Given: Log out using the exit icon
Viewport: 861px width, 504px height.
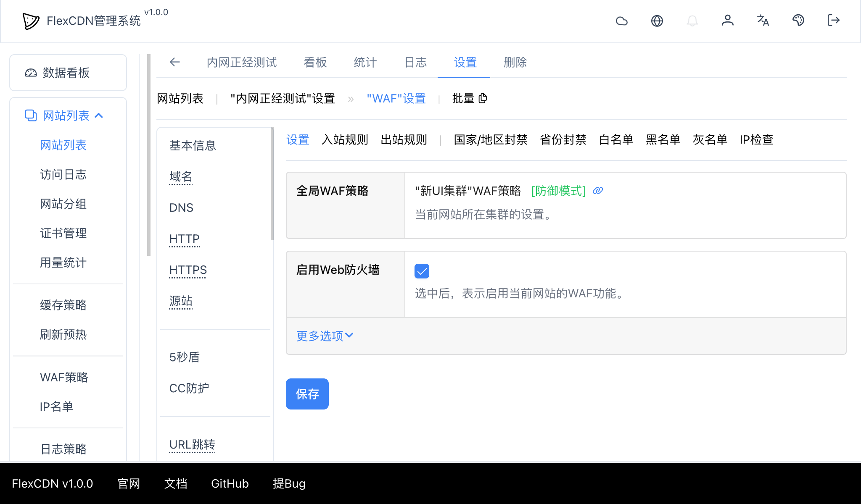Looking at the screenshot, I should pos(833,21).
